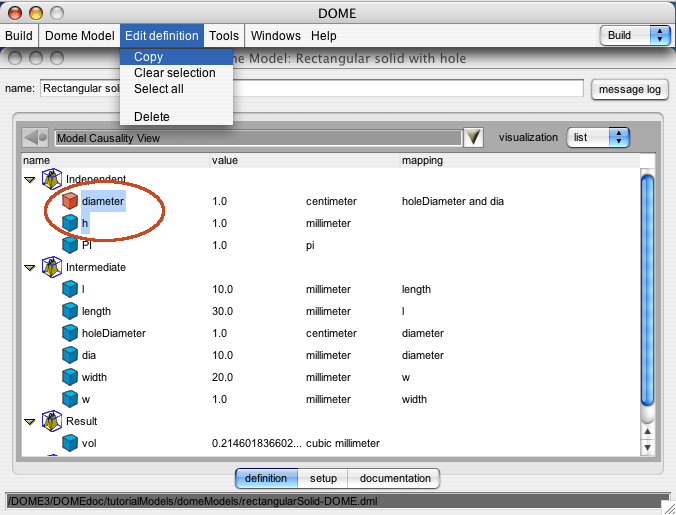
Task: Click the cube icon next to l parameter
Action: (70, 289)
